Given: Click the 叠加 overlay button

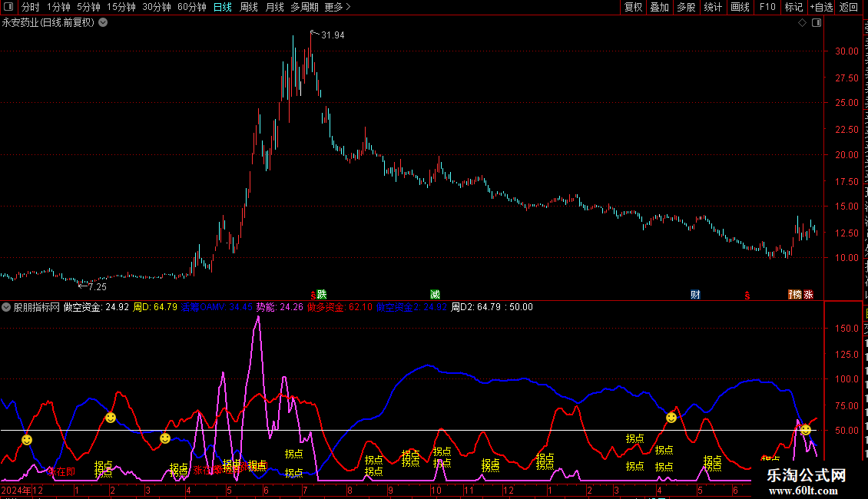Looking at the screenshot, I should 660,7.
